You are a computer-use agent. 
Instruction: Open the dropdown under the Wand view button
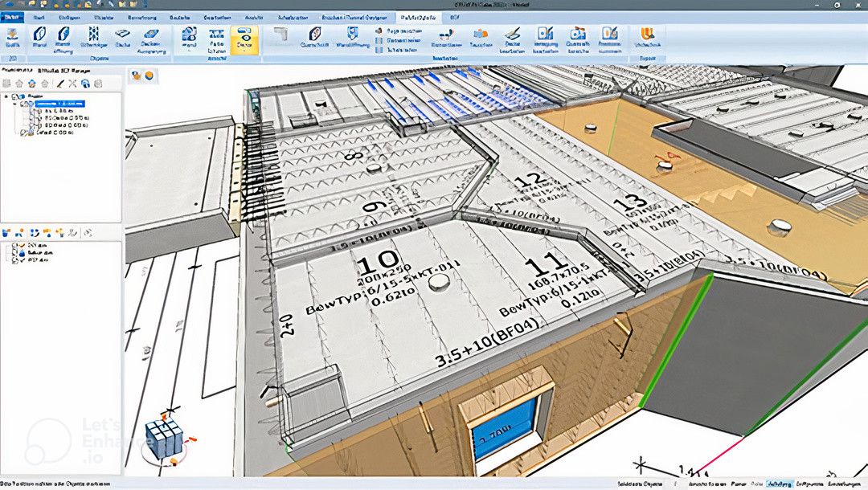pyautogui.click(x=190, y=50)
